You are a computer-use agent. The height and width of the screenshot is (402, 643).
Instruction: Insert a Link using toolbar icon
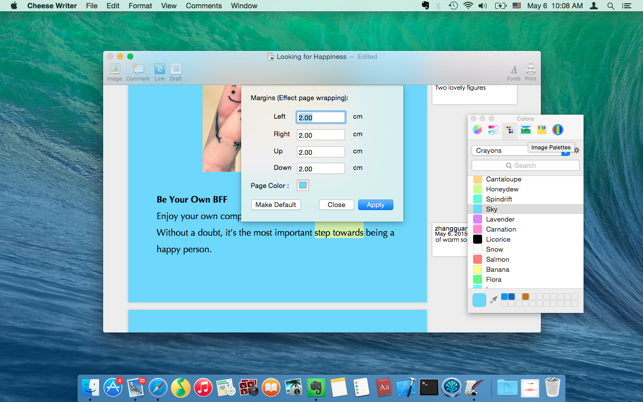click(x=160, y=72)
